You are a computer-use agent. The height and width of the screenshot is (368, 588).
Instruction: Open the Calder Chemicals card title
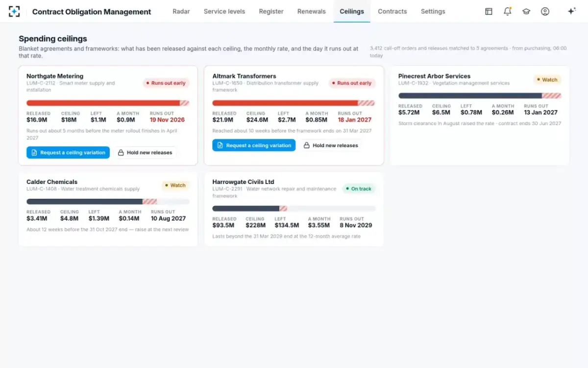point(52,182)
